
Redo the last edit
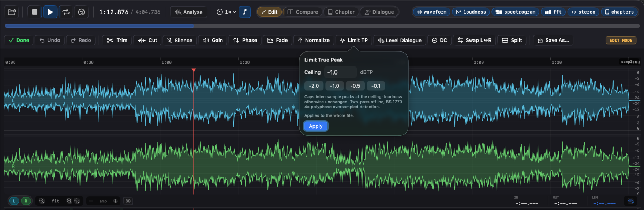click(80, 40)
